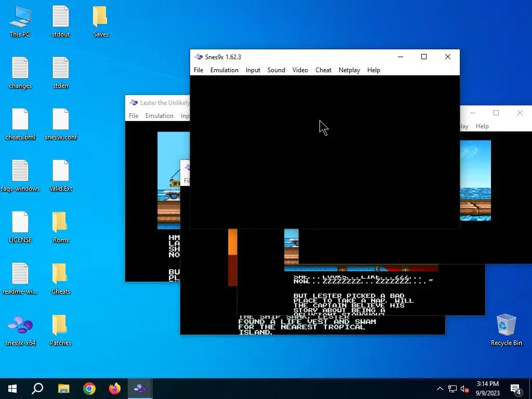This screenshot has height=399, width=532.
Task: Launch the snes9x-x64 application icon
Action: [20, 330]
